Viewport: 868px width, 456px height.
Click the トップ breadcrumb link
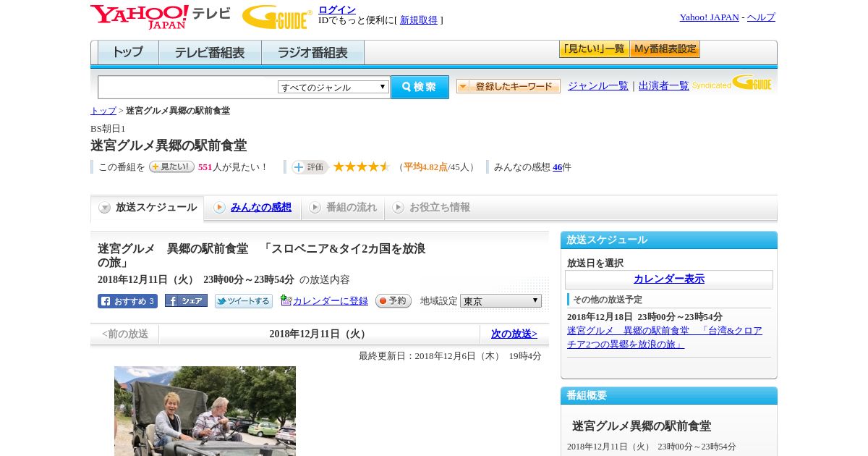(103, 111)
